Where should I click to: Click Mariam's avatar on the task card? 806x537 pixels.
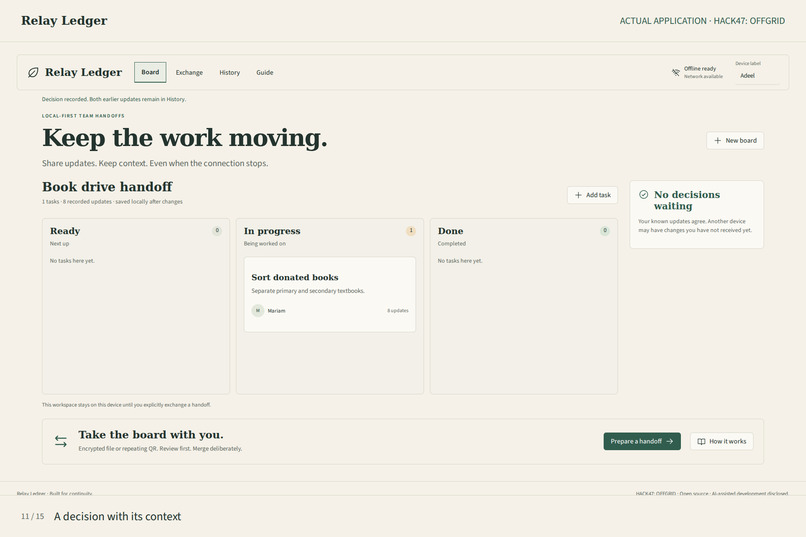258,310
